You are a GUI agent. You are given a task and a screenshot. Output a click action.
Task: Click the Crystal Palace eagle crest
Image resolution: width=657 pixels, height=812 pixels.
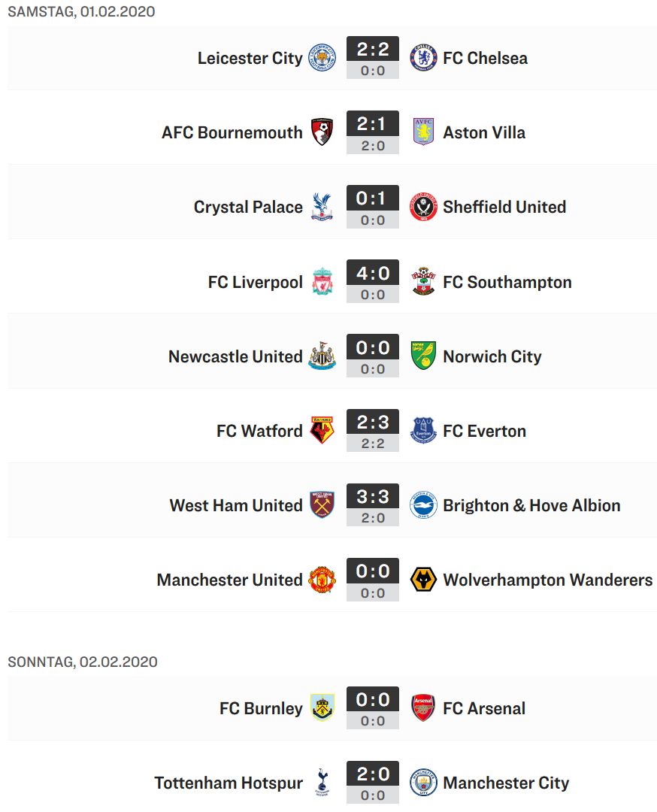pos(322,207)
